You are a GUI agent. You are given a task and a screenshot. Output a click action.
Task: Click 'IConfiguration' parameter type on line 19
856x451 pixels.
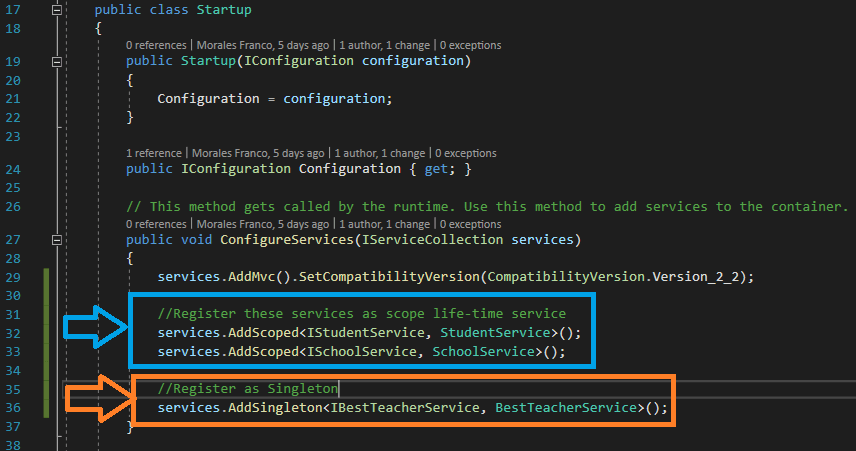(299, 61)
